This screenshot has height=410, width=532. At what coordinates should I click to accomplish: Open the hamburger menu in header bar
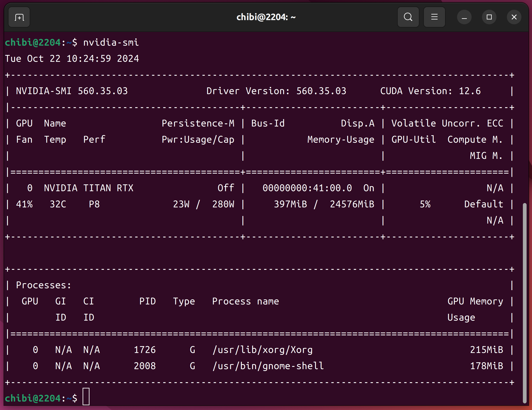point(434,17)
